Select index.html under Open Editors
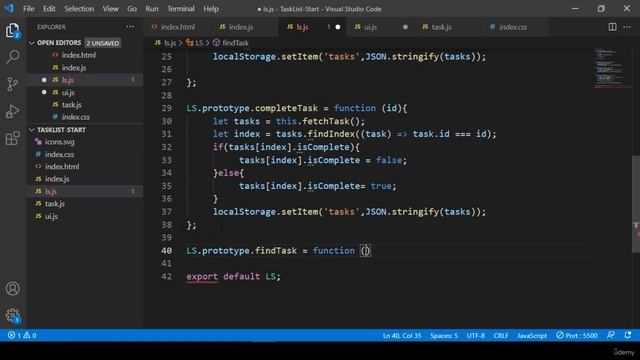 [x=85, y=55]
